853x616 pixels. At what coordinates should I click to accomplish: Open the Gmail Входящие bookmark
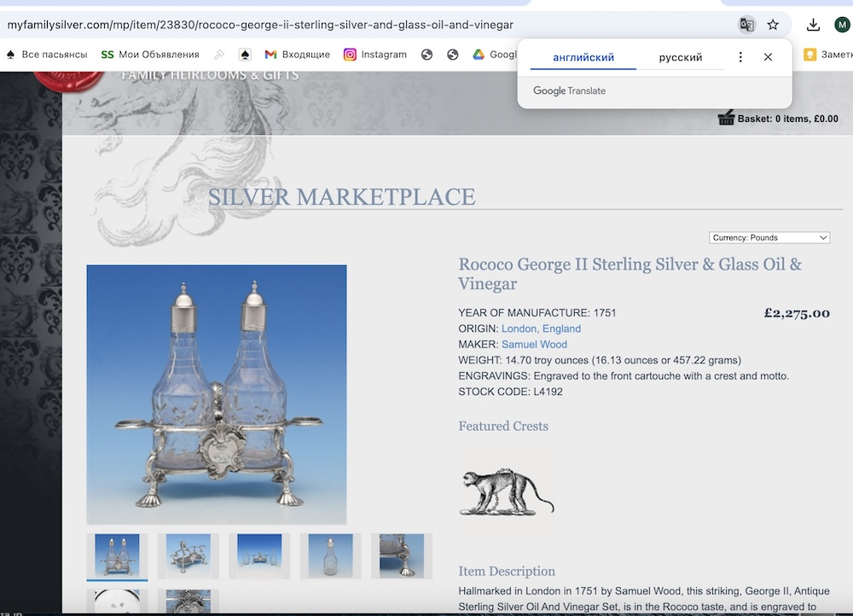click(297, 55)
